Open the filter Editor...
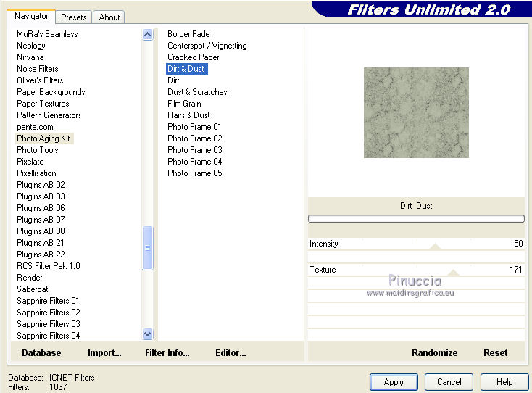 pyautogui.click(x=230, y=353)
